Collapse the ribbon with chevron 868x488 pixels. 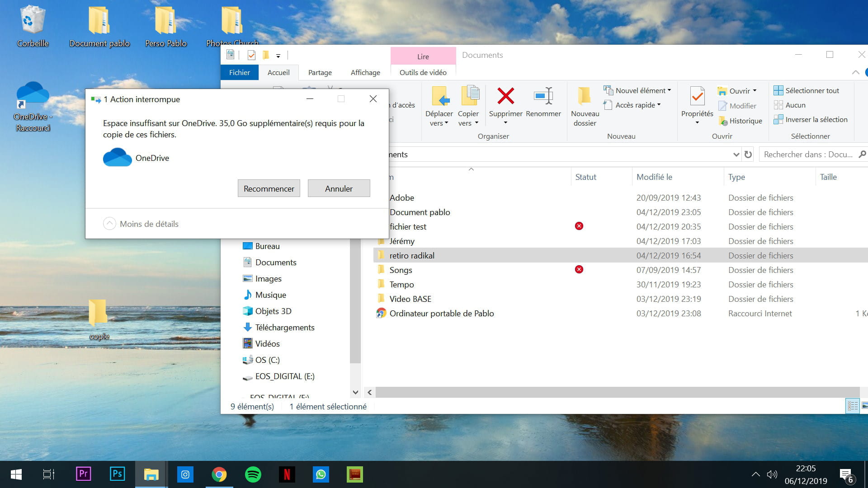(x=855, y=72)
